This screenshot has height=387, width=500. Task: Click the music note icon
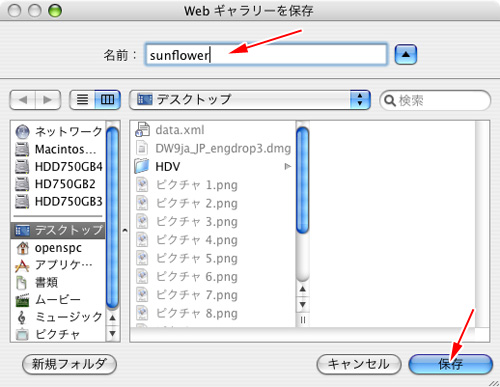coord(22,317)
